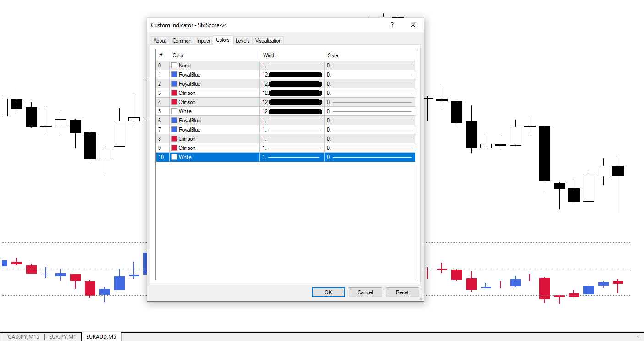The width and height of the screenshot is (644, 341).
Task: Select the style cell in row 6
Action: pyautogui.click(x=370, y=121)
